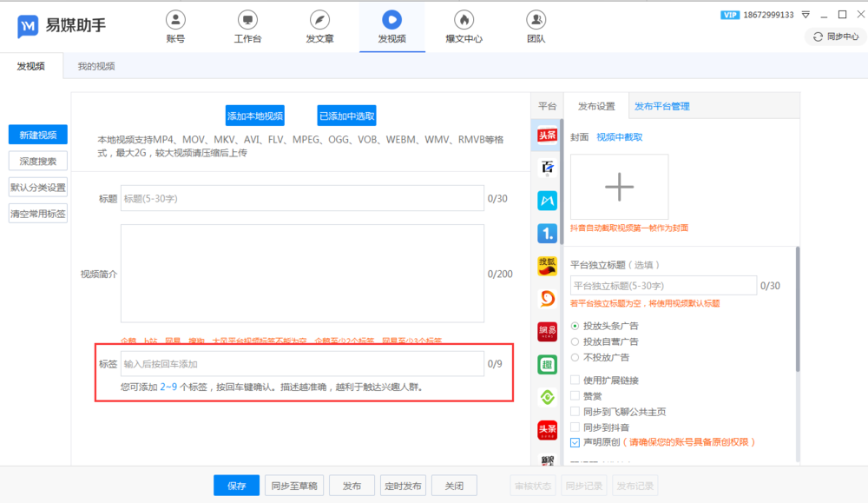Image resolution: width=868 pixels, height=503 pixels.
Task: Open the 账号 account section
Action: click(175, 24)
